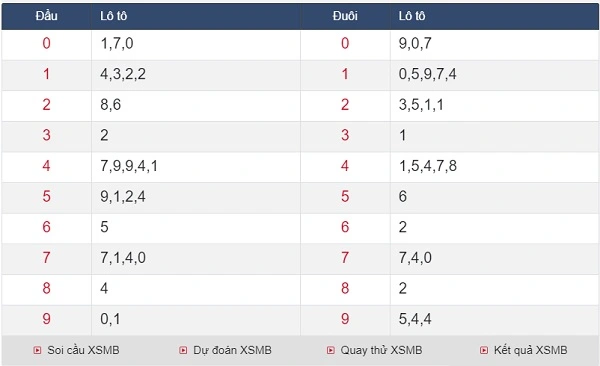Image resolution: width=600 pixels, height=366 pixels.
Task: Select Đuôi row 1 values 0,5,9,7,4
Action: [427, 74]
